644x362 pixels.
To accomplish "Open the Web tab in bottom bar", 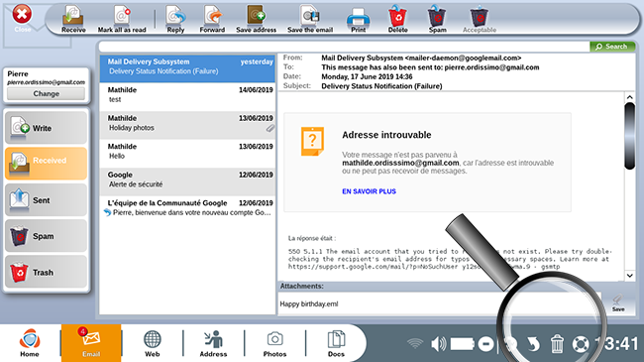I will [152, 343].
